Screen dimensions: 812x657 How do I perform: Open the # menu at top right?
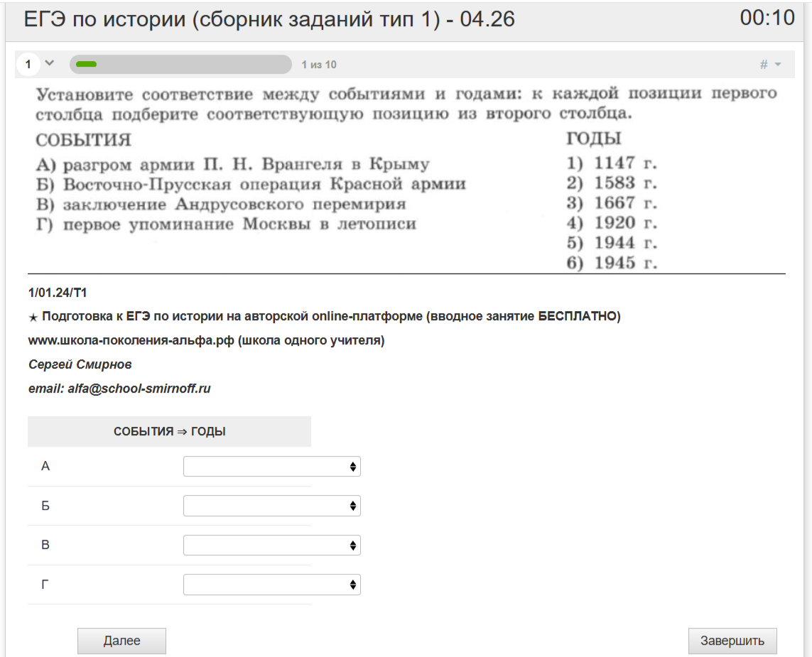[x=769, y=65]
